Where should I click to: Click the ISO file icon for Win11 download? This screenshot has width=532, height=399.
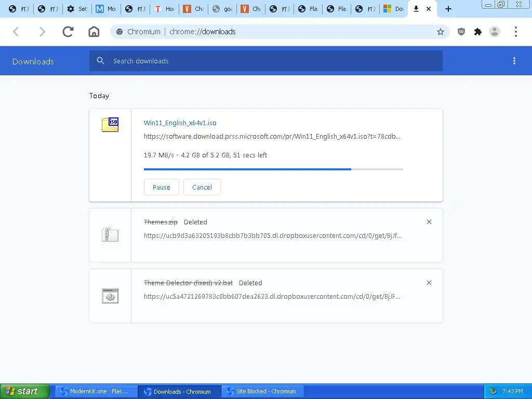coord(110,125)
